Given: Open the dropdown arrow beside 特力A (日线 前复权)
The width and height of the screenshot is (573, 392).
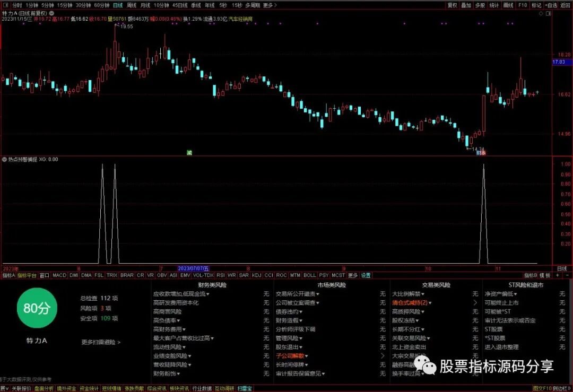Looking at the screenshot, I should [51, 13].
